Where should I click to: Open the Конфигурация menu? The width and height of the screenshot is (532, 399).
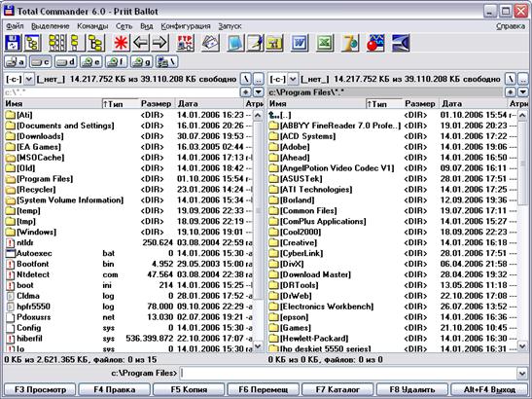pos(186,26)
